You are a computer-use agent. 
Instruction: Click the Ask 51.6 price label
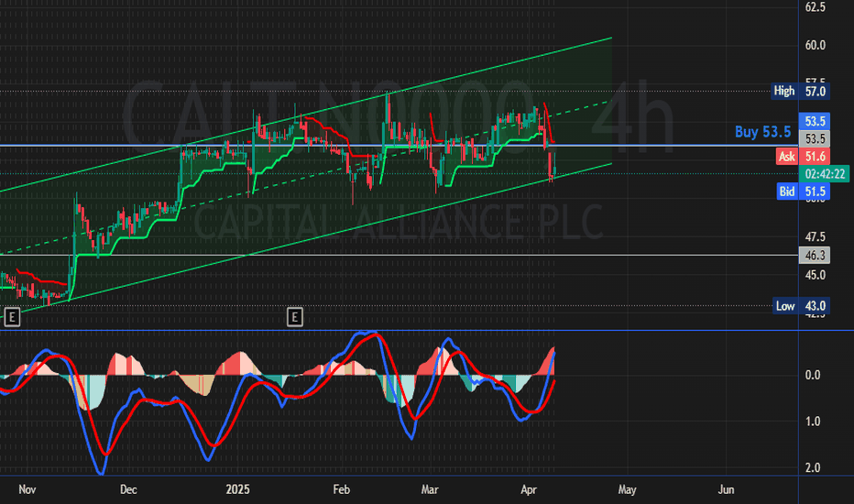pyautogui.click(x=803, y=157)
